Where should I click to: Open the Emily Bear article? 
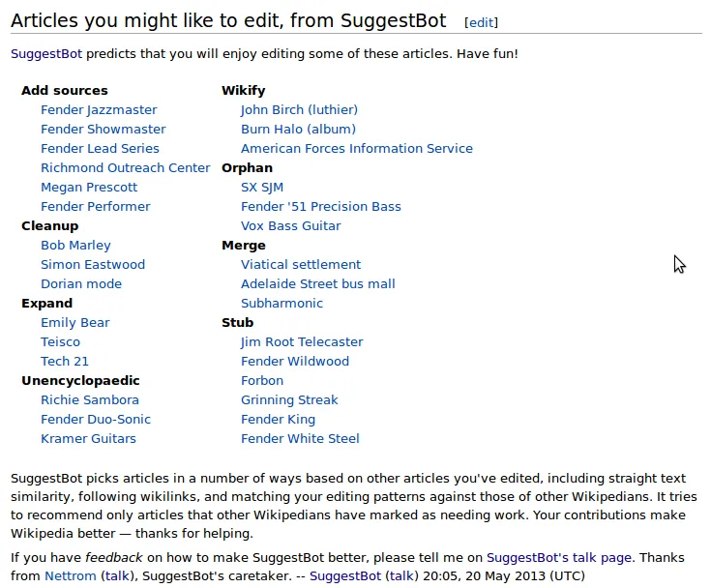[75, 323]
